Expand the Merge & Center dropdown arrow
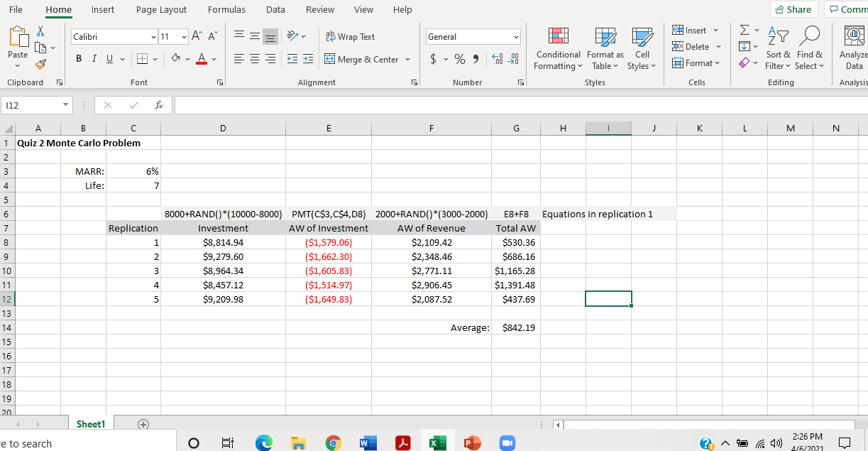Viewport: 868px width, 451px height. click(x=408, y=60)
